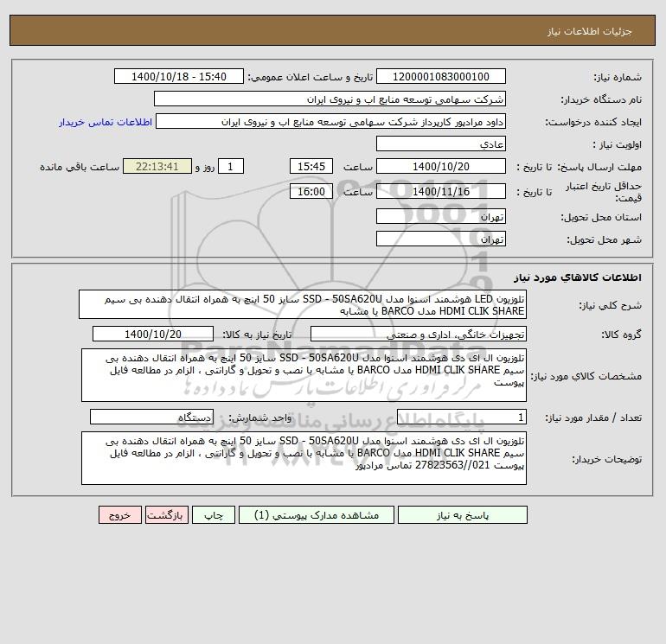Image resolution: width=666 pixels, height=644 pixels.
Task: Click the مهلت ارسال پاسخ label
Action: tap(599, 167)
